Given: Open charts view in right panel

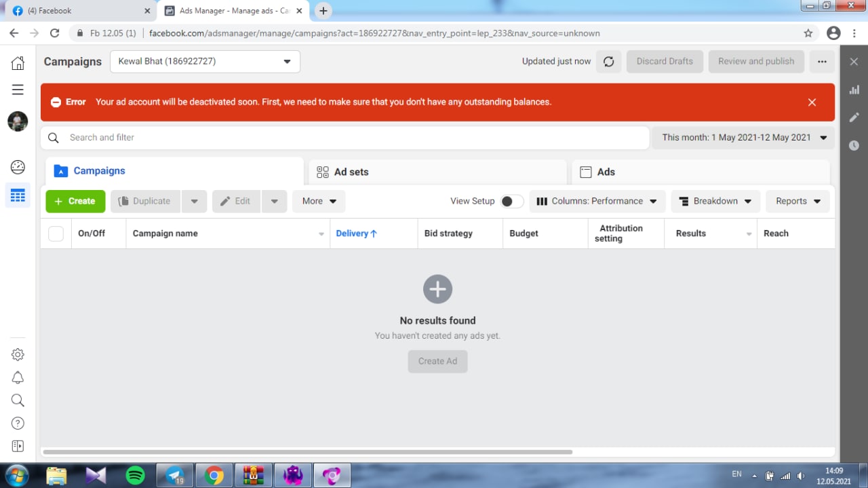Looking at the screenshot, I should click(x=854, y=90).
